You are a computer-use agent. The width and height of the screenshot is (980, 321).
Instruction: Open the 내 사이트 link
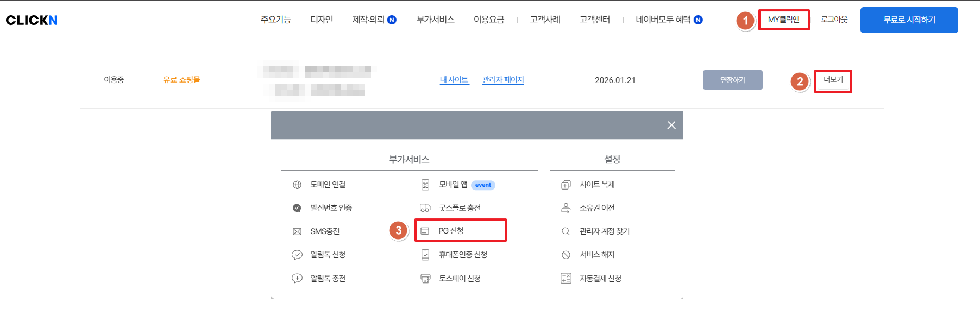click(x=454, y=80)
